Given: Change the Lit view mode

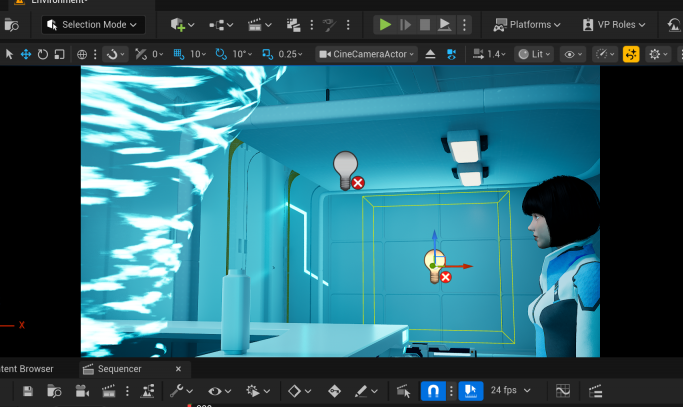Looking at the screenshot, I should click(535, 54).
